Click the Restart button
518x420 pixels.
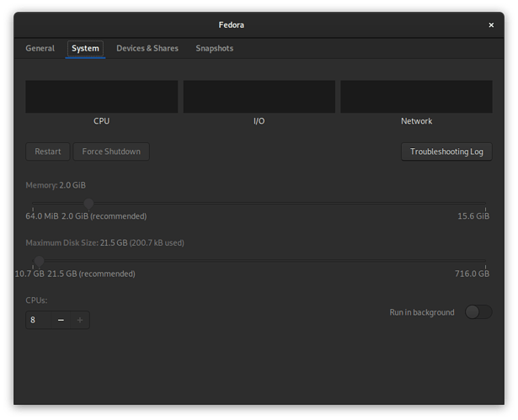tap(48, 152)
